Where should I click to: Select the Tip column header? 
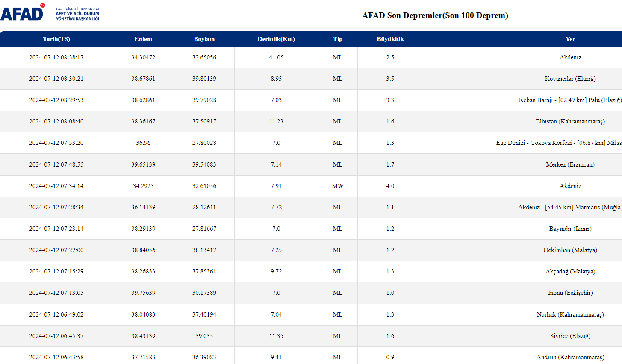[x=338, y=39]
